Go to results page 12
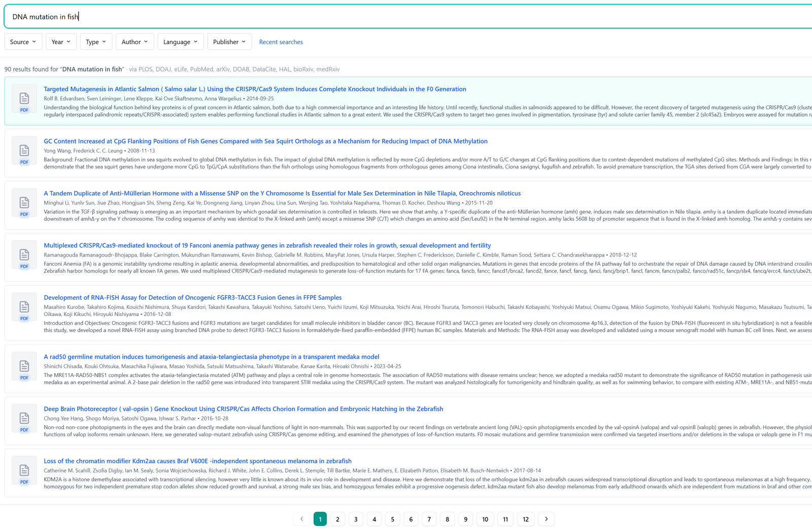The image size is (812, 531). pos(526,519)
